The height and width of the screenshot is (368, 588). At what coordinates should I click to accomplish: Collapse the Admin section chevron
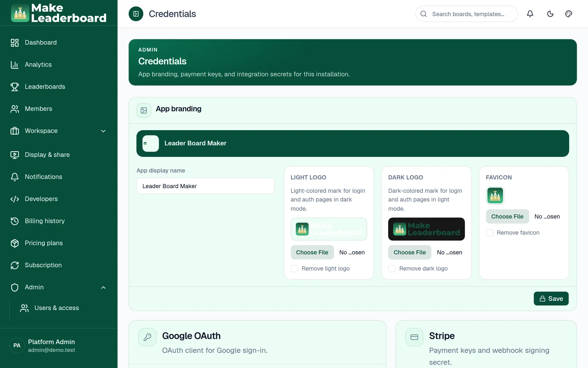pyautogui.click(x=103, y=287)
